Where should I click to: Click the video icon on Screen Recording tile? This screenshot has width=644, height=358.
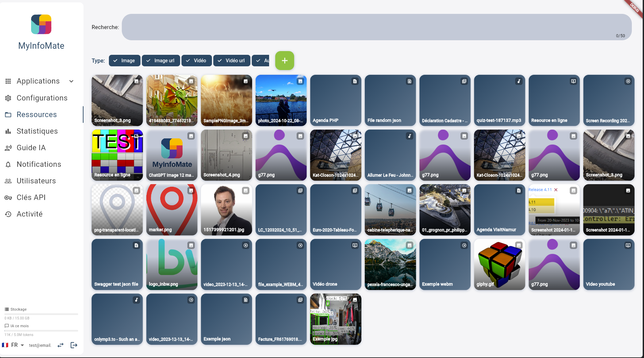(628, 81)
